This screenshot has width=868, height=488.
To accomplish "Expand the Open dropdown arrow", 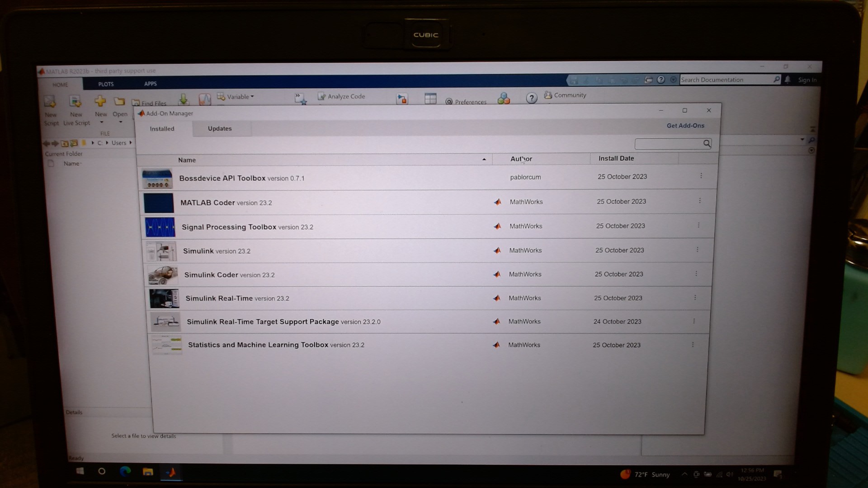I will pos(120,122).
